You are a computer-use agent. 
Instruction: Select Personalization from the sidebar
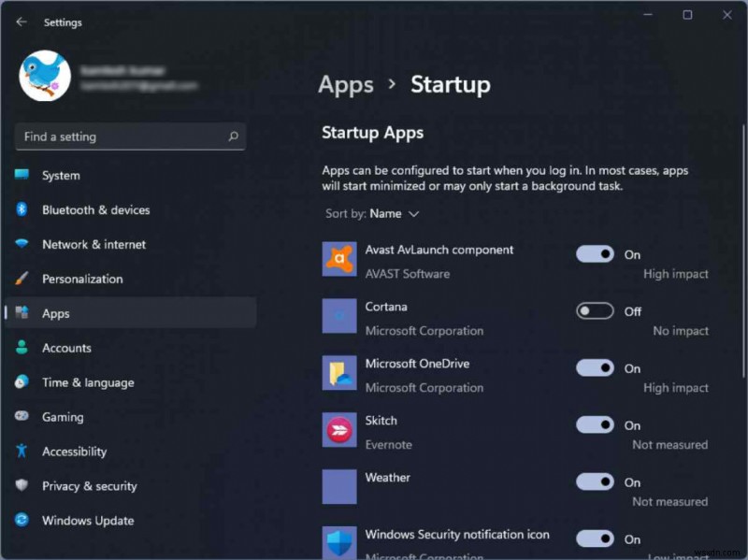pyautogui.click(x=92, y=279)
